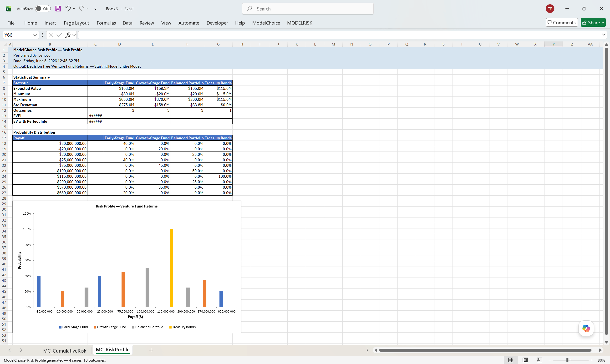Customize the Quick Access Toolbar dropdown
The image size is (610, 364).
tap(95, 9)
